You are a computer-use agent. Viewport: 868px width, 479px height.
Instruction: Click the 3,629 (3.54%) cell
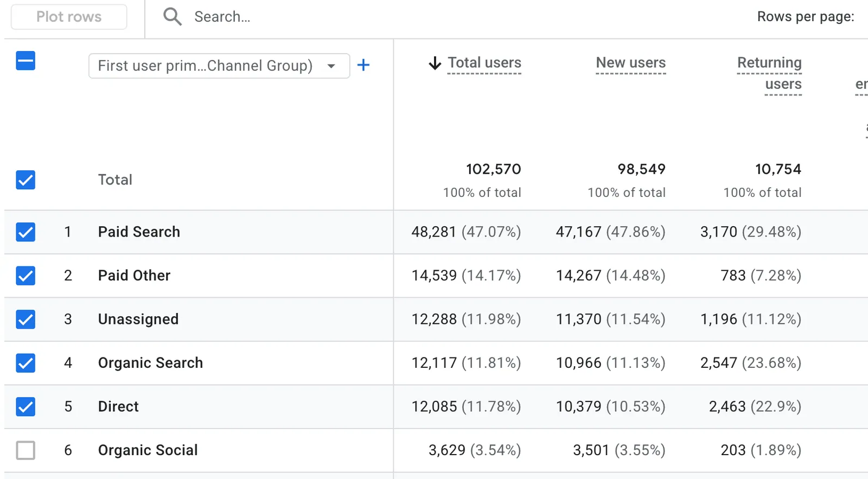click(x=475, y=450)
